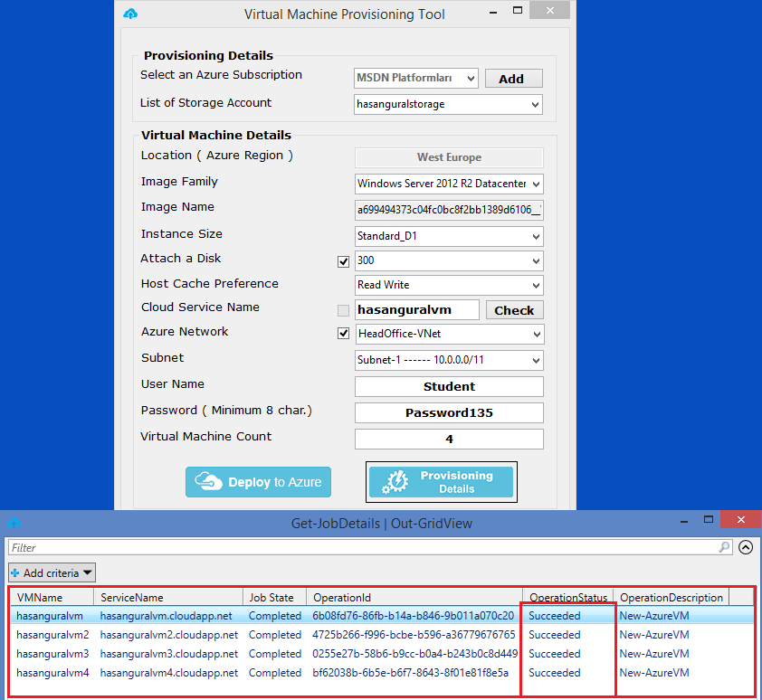Toggle the Attach a Disk checkbox
762x700 pixels.
pos(343,261)
